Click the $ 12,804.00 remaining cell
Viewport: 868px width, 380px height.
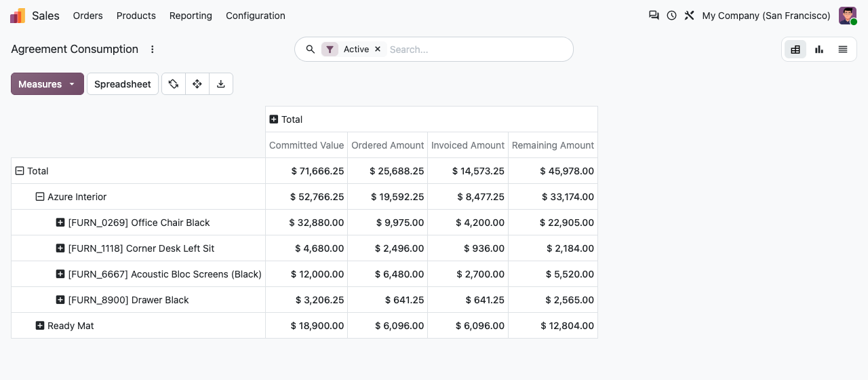(553, 326)
